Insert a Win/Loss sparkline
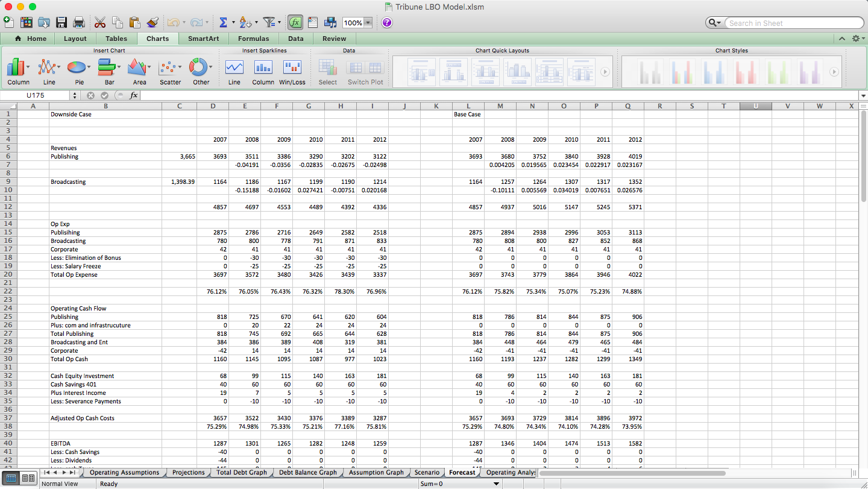This screenshot has height=489, width=868. 292,68
